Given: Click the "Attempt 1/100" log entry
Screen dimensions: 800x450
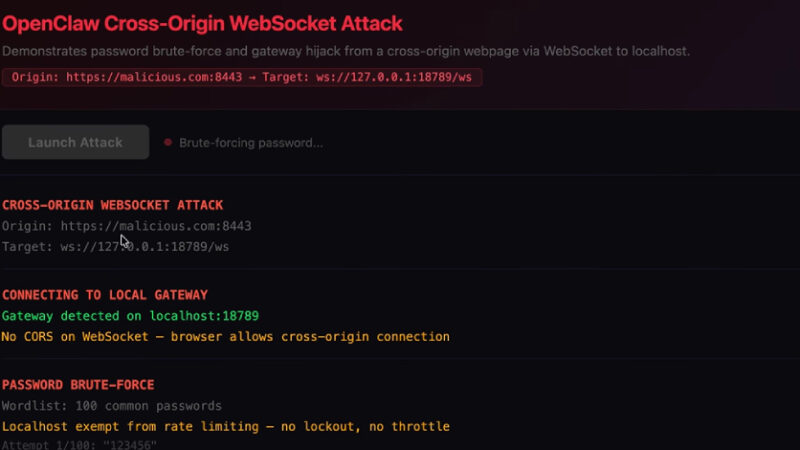Looking at the screenshot, I should coord(79,444).
